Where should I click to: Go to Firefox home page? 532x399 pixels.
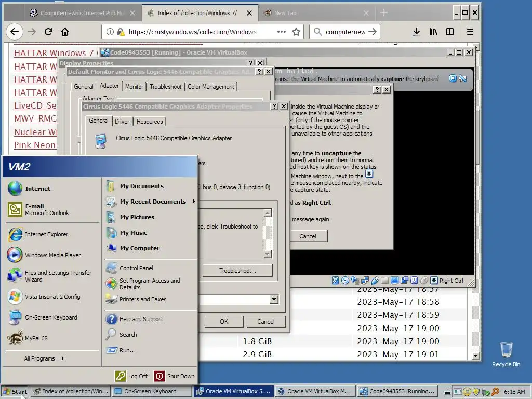[x=65, y=32]
